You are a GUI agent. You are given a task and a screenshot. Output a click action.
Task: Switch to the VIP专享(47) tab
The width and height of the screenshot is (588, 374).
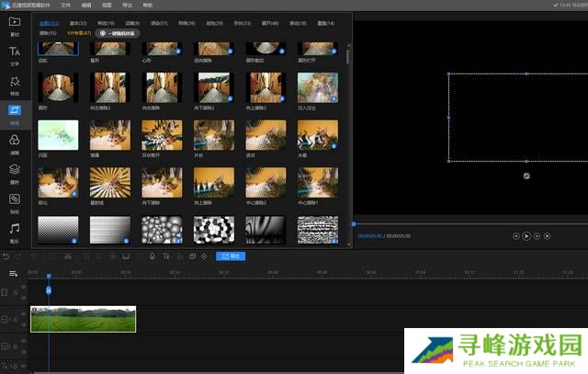tap(78, 32)
